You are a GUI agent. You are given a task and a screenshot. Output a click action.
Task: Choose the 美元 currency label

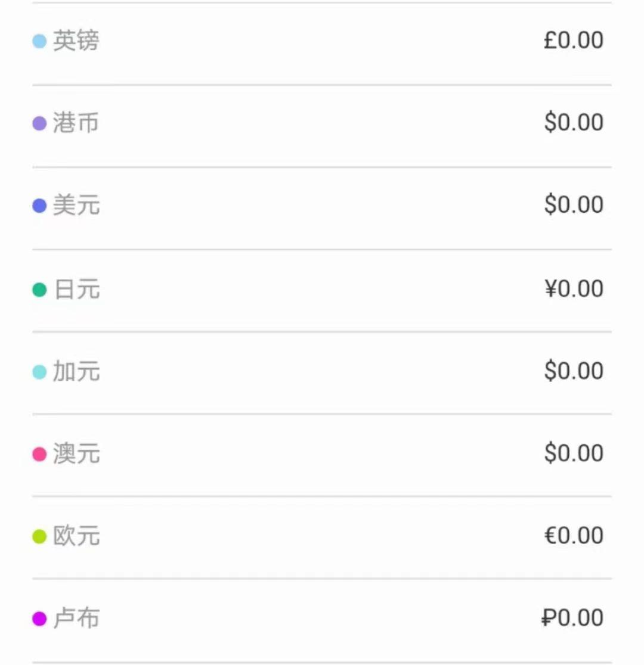click(x=76, y=206)
